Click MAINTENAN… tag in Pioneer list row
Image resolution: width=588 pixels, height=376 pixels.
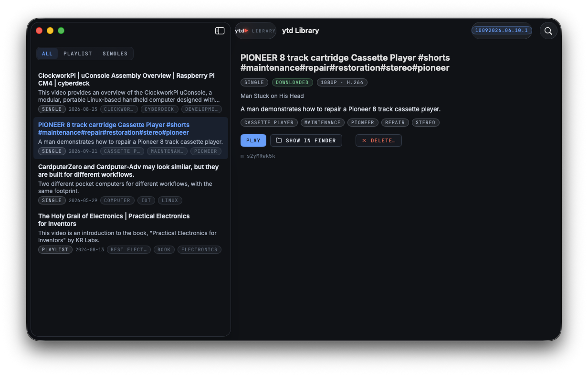pyautogui.click(x=167, y=151)
